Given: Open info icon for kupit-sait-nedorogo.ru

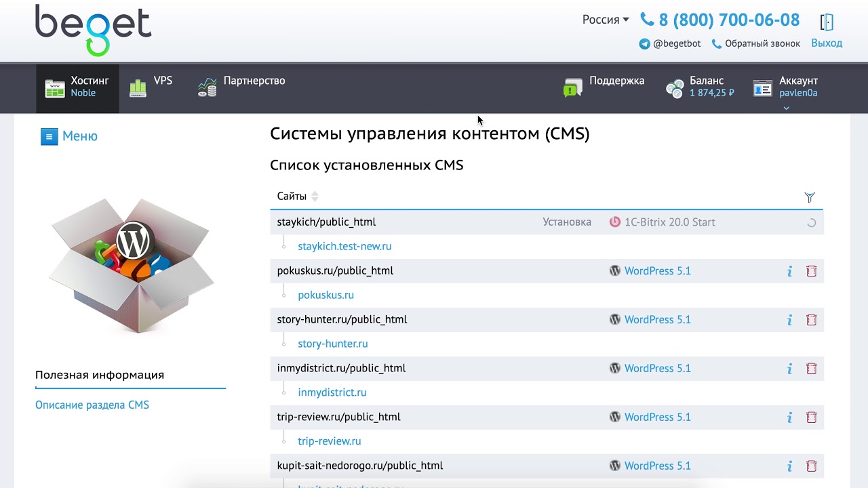Looking at the screenshot, I should click(x=789, y=466).
